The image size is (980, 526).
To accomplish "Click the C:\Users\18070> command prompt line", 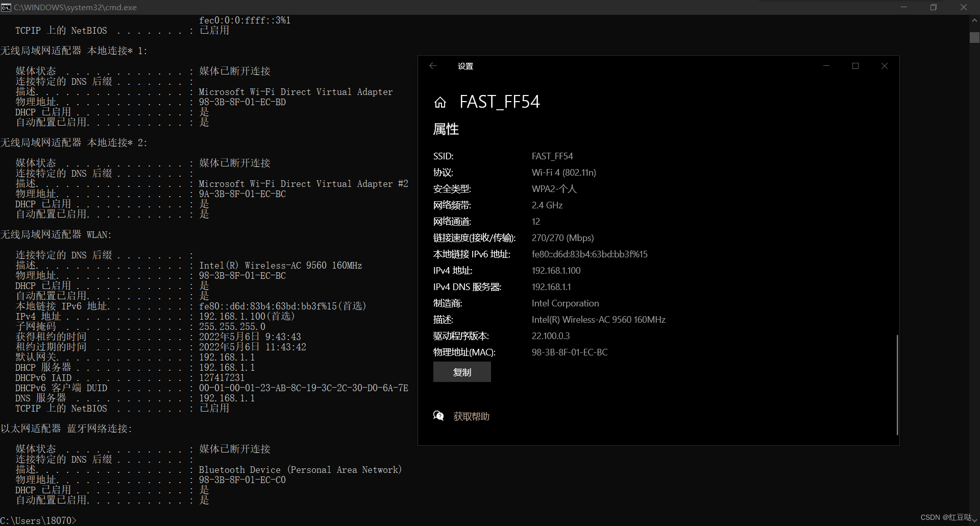I will pos(38,520).
